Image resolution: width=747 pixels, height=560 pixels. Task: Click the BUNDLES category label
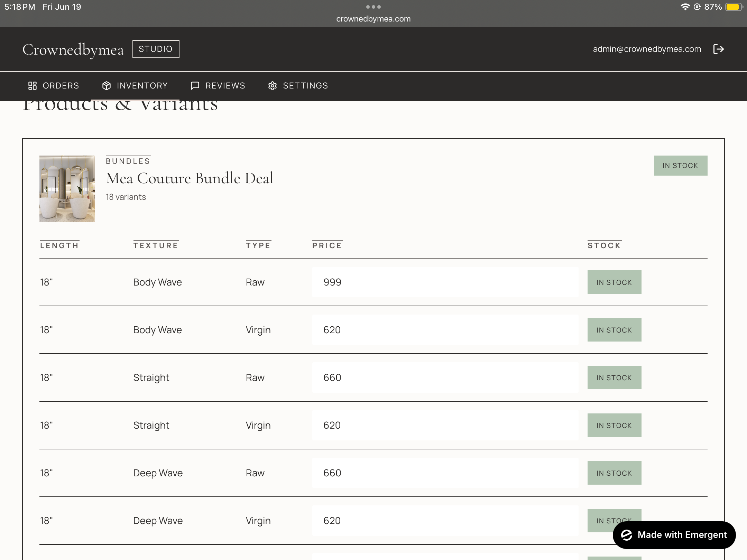pos(128,161)
